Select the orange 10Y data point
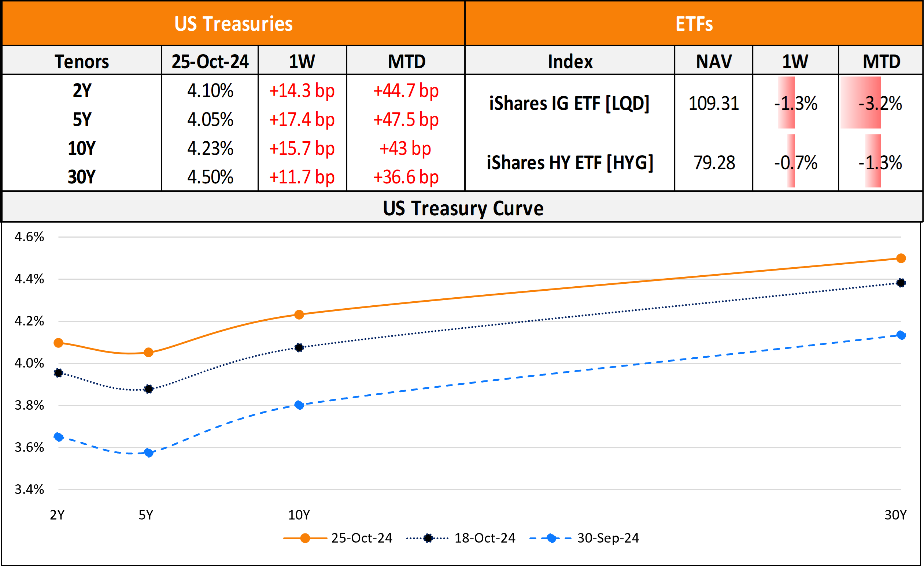 tap(299, 314)
